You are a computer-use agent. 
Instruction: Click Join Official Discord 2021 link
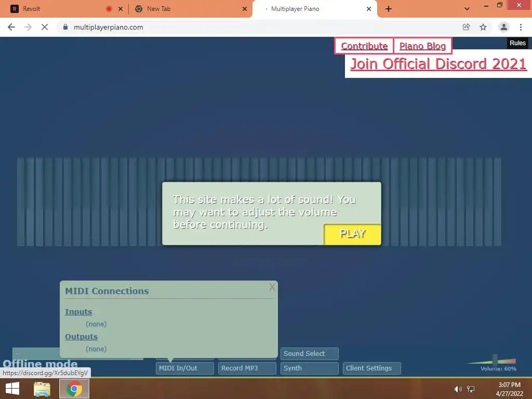438,64
